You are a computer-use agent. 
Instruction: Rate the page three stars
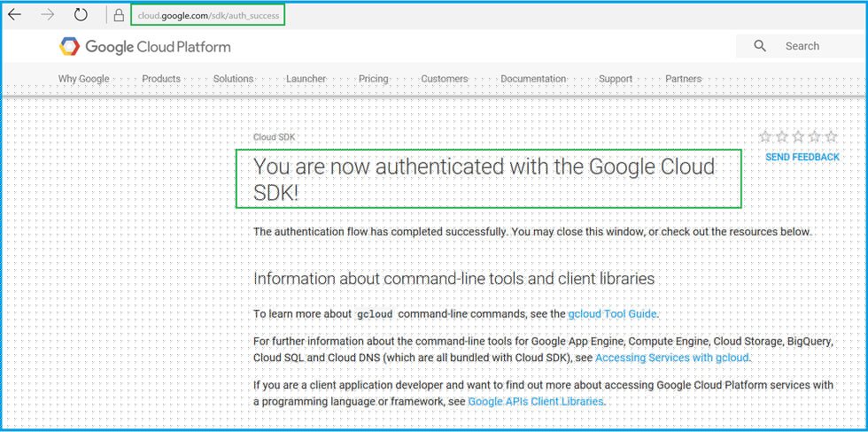[x=798, y=136]
